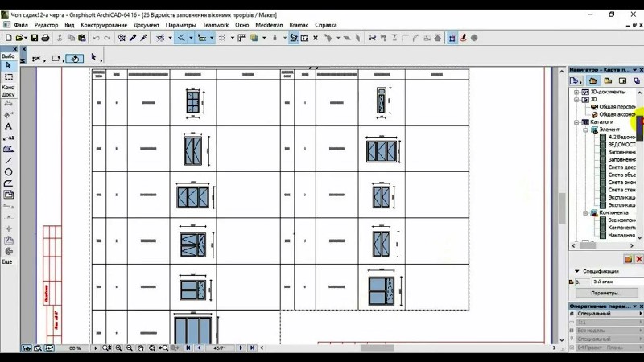
Task: Switch Navigator to the Publisher Sets icon
Action: point(637,81)
